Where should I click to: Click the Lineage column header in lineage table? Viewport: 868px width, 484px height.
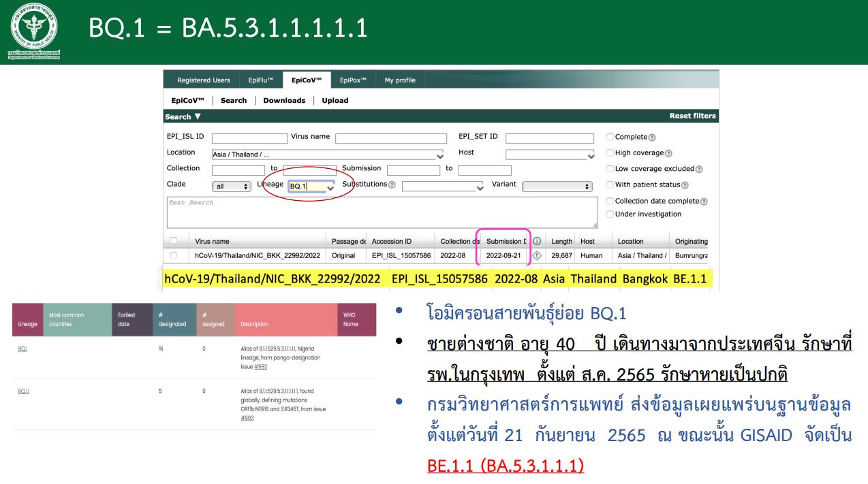pyautogui.click(x=28, y=324)
